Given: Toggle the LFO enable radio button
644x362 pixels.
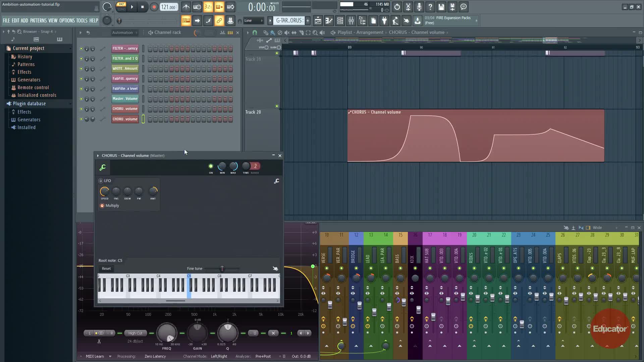Looking at the screenshot, I should click(x=101, y=181).
